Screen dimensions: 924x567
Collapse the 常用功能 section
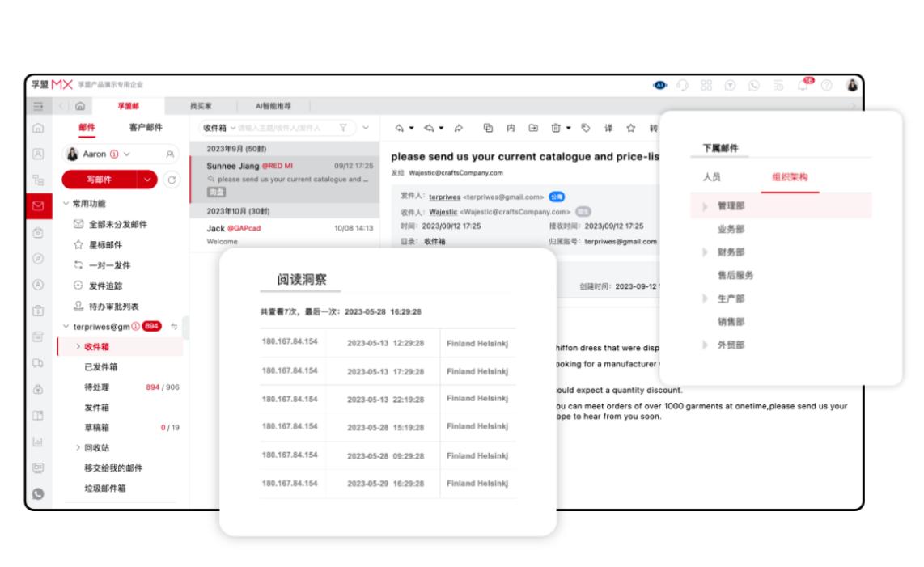pos(66,203)
